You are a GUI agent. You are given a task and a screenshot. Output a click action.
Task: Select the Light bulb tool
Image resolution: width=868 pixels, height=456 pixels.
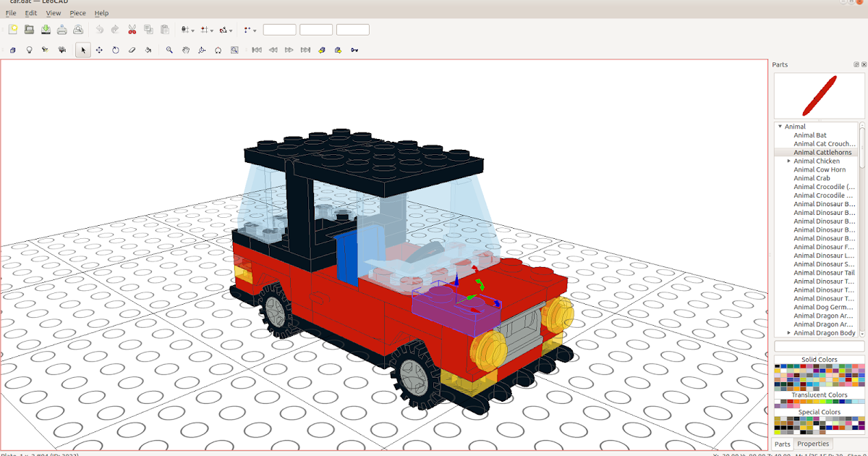29,50
